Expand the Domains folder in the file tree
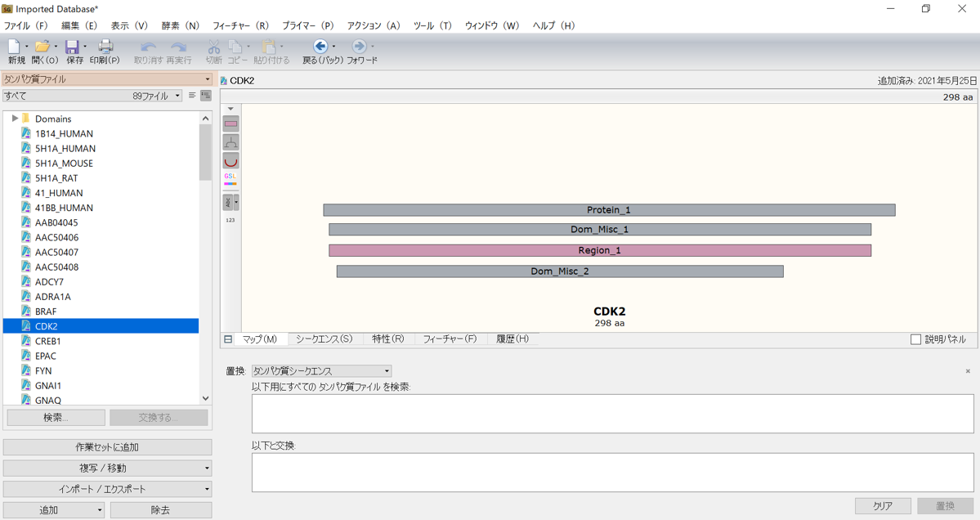The image size is (980, 520). (15, 118)
